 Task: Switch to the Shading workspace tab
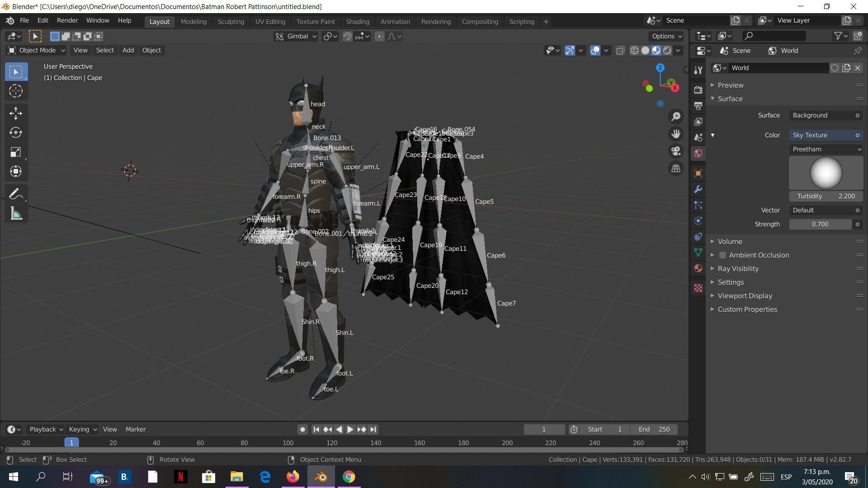pos(358,22)
